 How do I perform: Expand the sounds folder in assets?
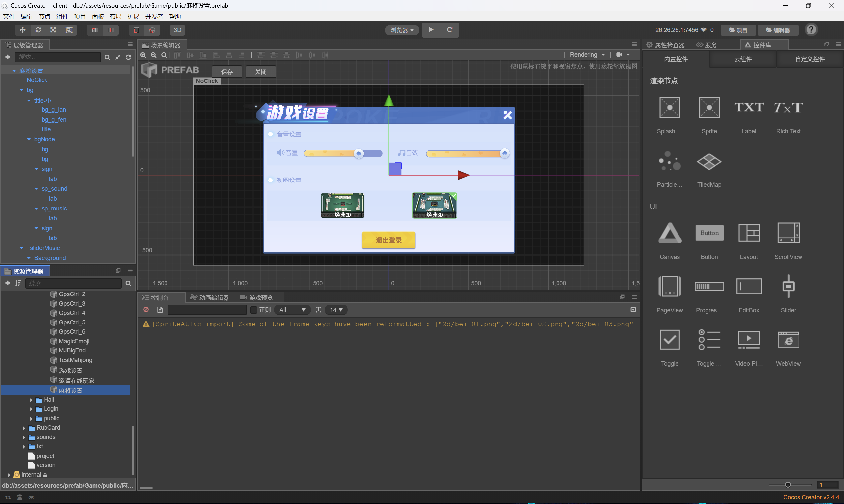point(24,437)
